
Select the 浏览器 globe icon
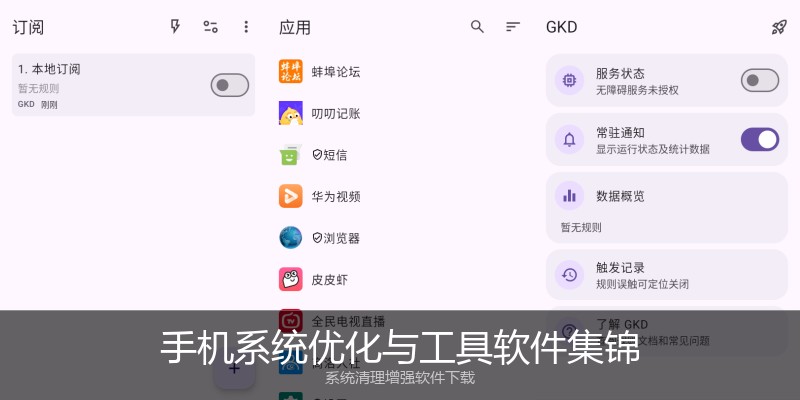click(x=291, y=238)
